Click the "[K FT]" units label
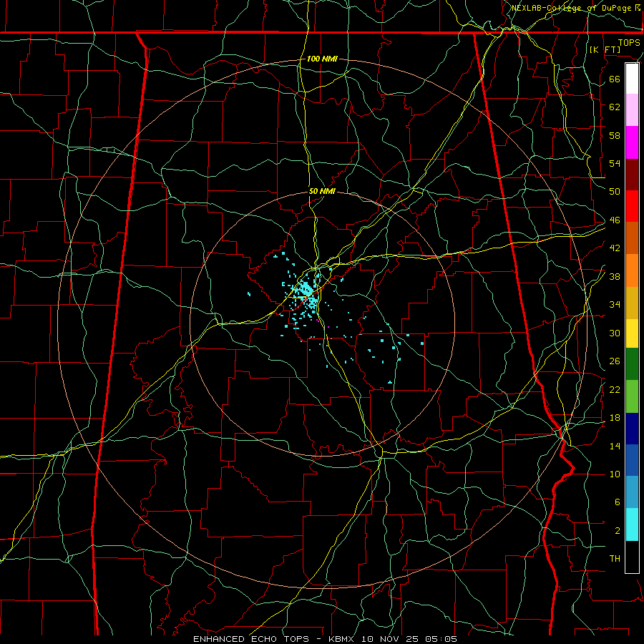The width and height of the screenshot is (644, 644). tap(605, 50)
